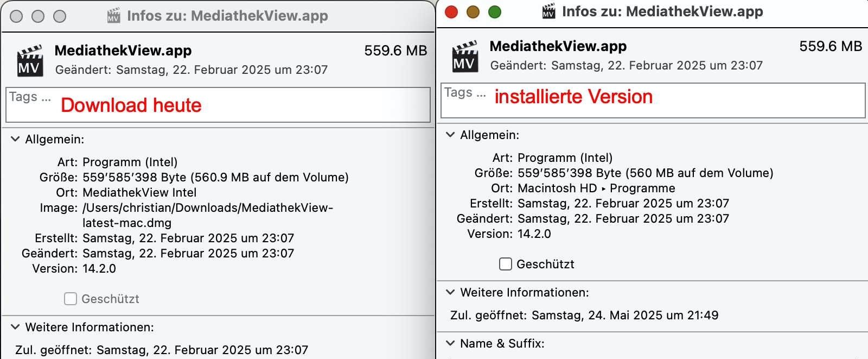Toggle Geschützt checkbox in right window
This screenshot has width=868, height=359.
[506, 264]
